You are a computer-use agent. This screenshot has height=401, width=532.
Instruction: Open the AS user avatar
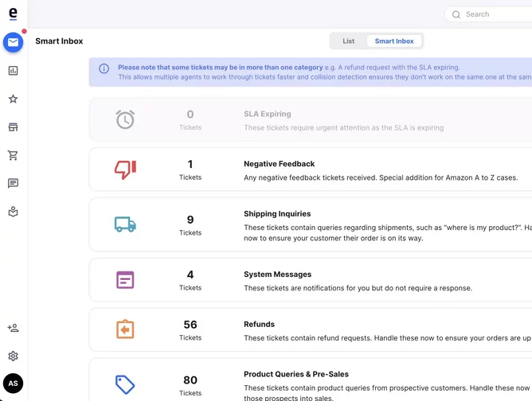[14, 383]
